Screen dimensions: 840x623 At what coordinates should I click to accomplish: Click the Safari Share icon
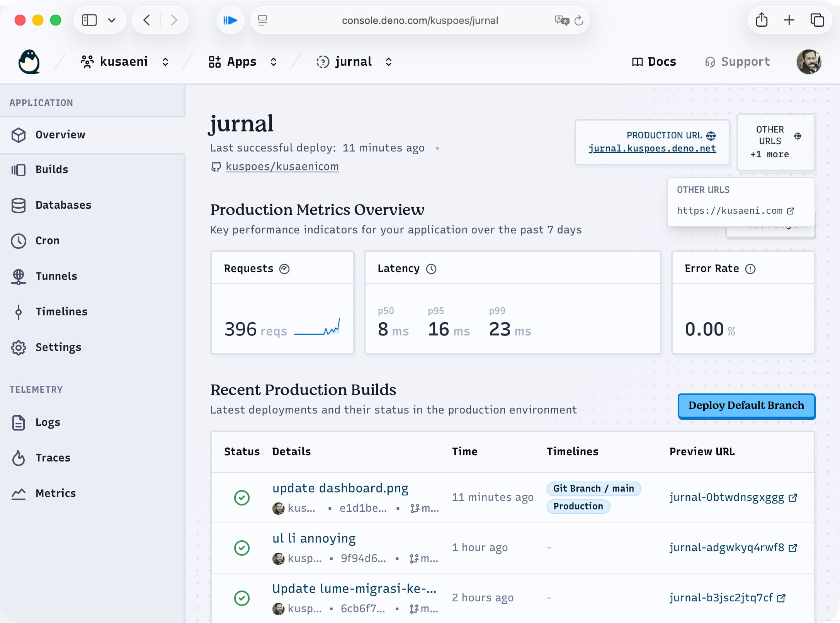point(762,20)
